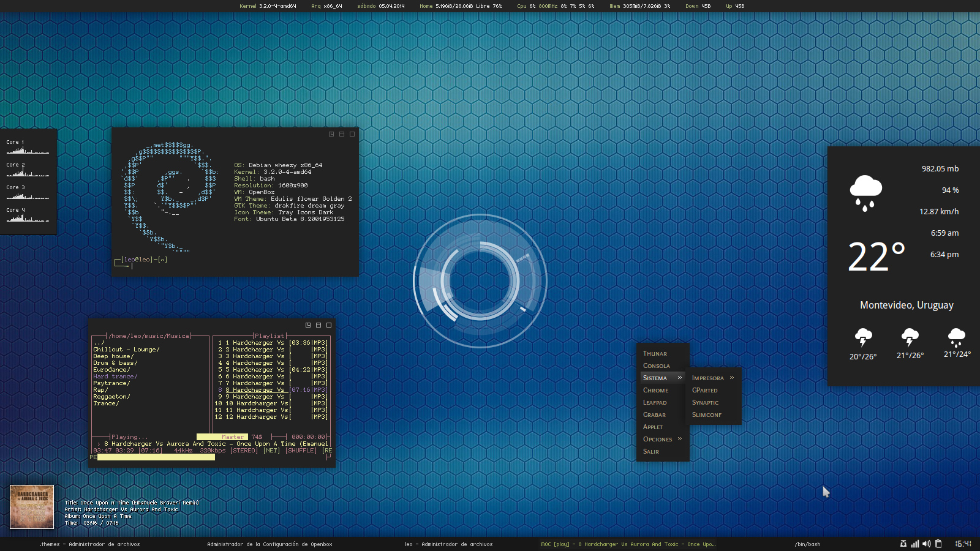Click the Hardcharger album cover thumbnail
Image resolution: width=980 pixels, height=551 pixels.
(32, 507)
